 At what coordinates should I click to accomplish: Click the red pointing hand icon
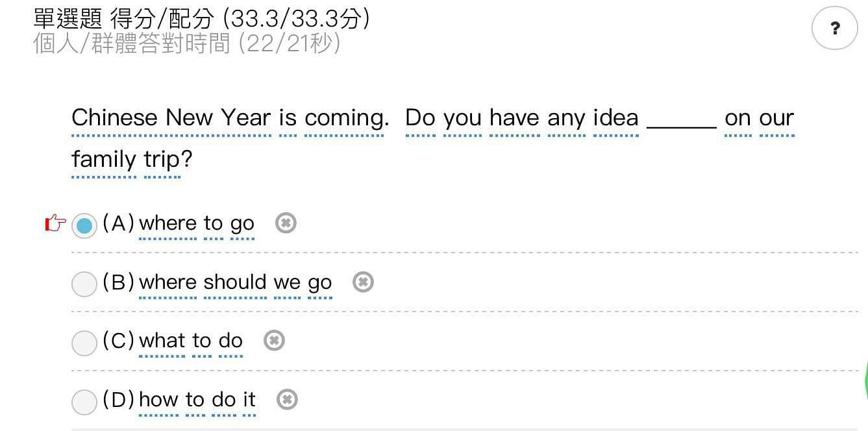pyautogui.click(x=55, y=224)
